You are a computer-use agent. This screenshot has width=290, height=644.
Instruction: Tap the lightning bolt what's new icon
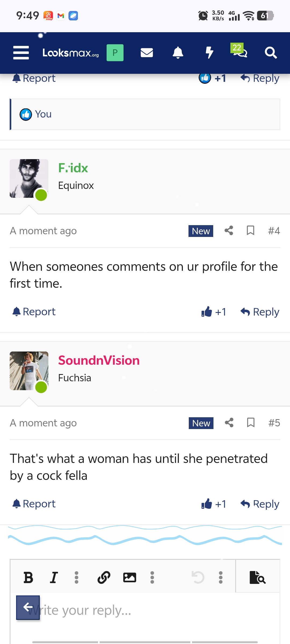[x=209, y=53]
